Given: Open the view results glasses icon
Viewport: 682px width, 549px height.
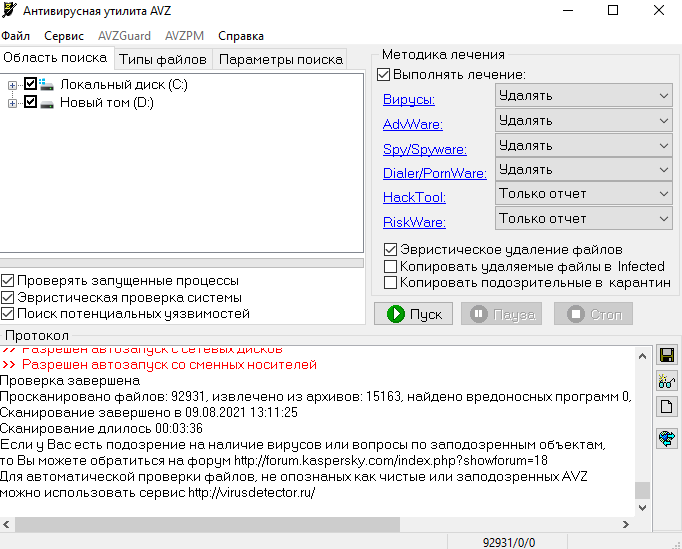Looking at the screenshot, I should 667,381.
